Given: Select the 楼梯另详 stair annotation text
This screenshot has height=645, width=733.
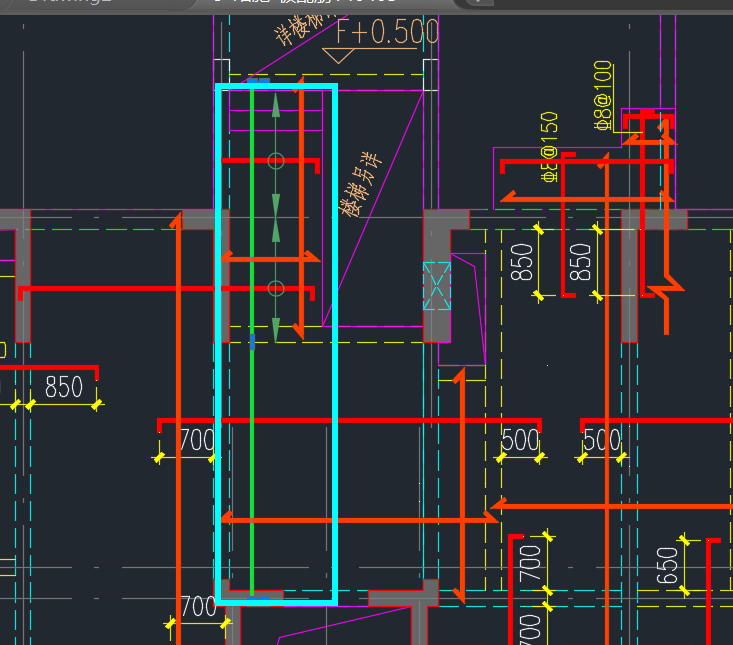Looking at the screenshot, I should tap(360, 184).
